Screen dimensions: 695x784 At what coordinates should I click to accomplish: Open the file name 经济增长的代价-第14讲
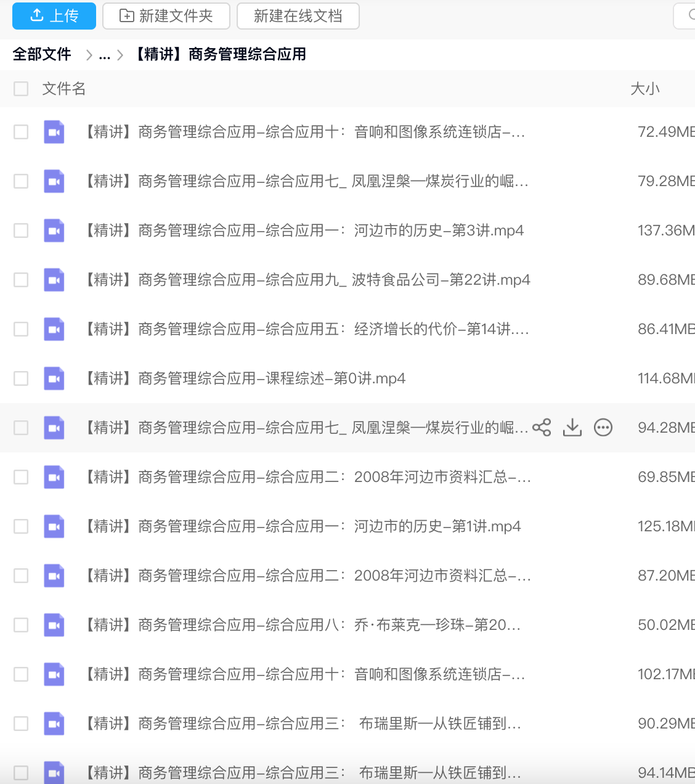click(306, 329)
